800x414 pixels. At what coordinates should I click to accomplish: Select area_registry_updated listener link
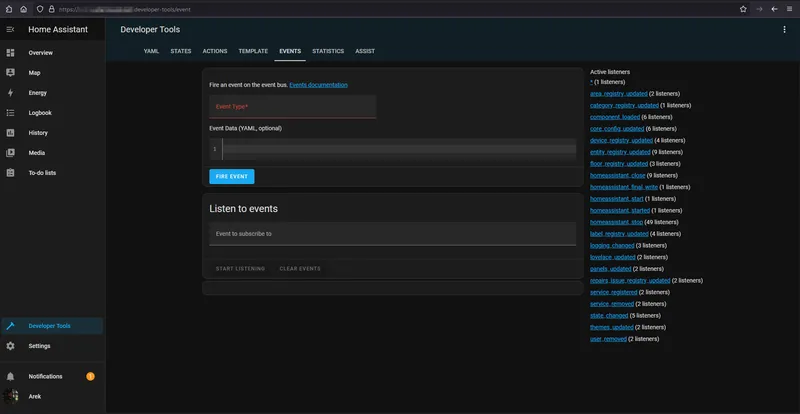pos(619,94)
